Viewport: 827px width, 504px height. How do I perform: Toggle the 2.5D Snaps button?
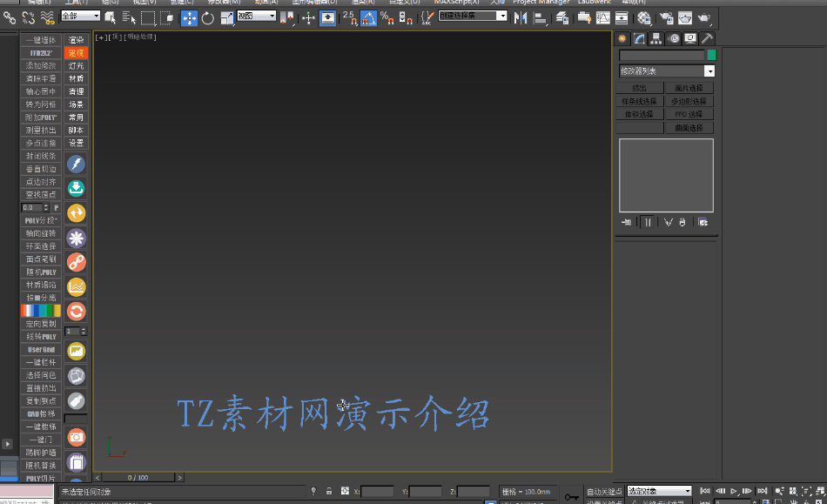point(349,18)
